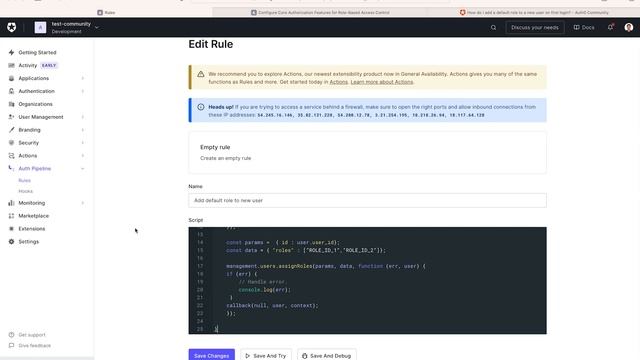The width and height of the screenshot is (640, 360).
Task: Click inside the Script code editor
Action: point(367,280)
